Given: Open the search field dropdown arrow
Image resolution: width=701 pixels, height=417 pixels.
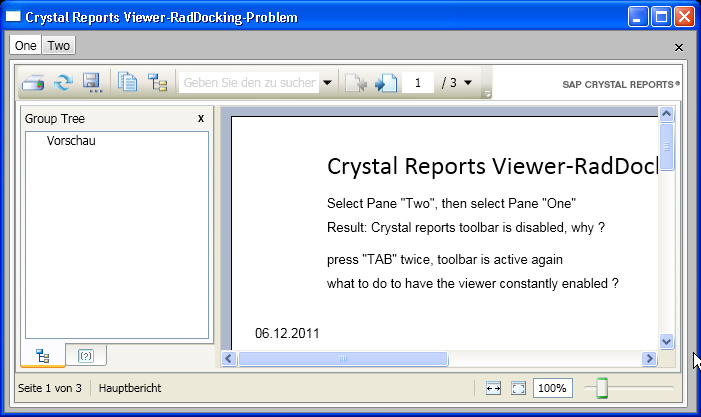Looking at the screenshot, I should point(327,83).
